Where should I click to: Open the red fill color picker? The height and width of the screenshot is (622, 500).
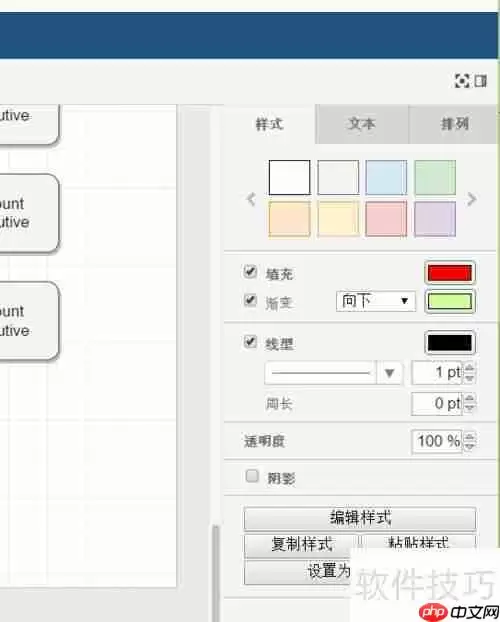[x=450, y=273]
